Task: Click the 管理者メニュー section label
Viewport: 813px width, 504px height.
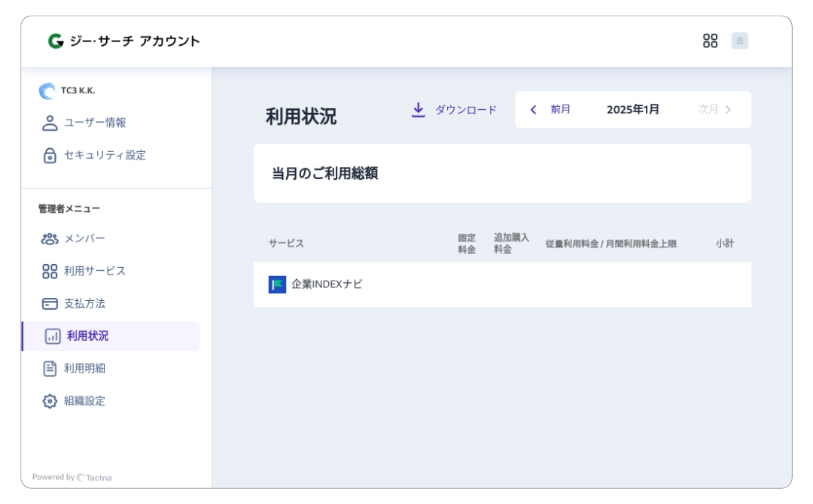Action: [x=69, y=209]
